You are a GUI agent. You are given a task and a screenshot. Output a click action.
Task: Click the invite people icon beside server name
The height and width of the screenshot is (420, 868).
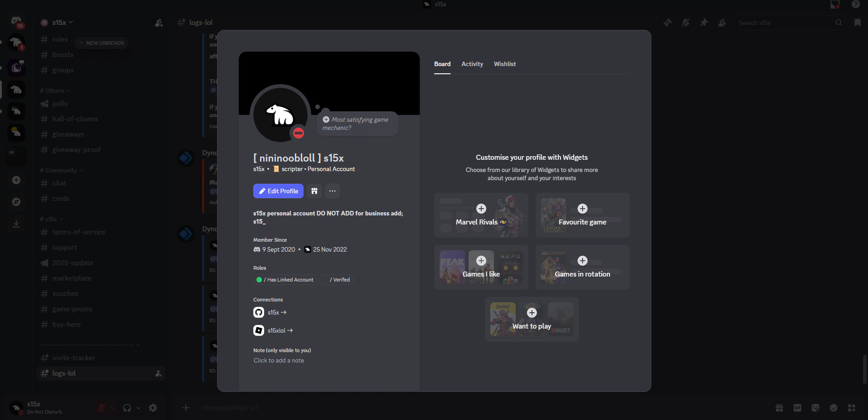pyautogui.click(x=159, y=23)
